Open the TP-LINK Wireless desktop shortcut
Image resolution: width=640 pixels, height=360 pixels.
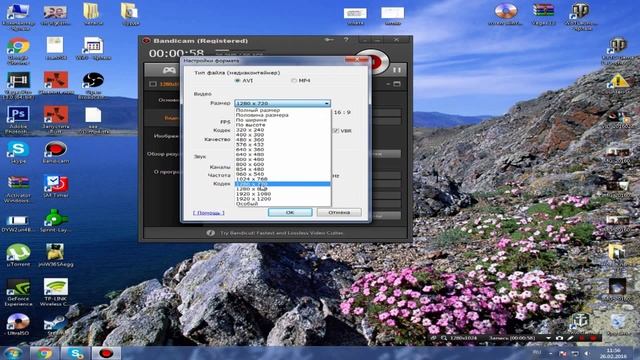56,292
